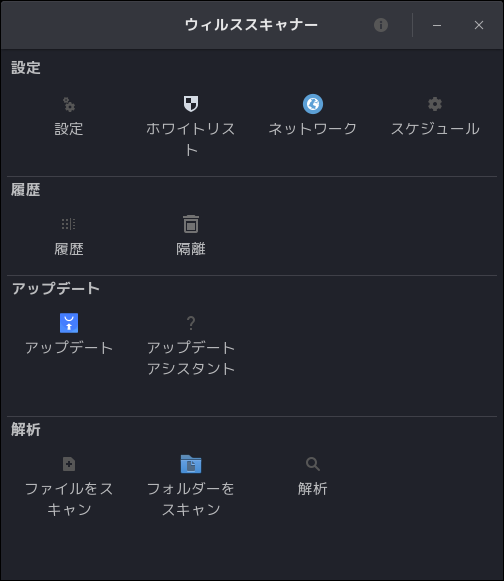Open the 履歴 history grid icon
This screenshot has width=504, height=581.
pyautogui.click(x=69, y=224)
